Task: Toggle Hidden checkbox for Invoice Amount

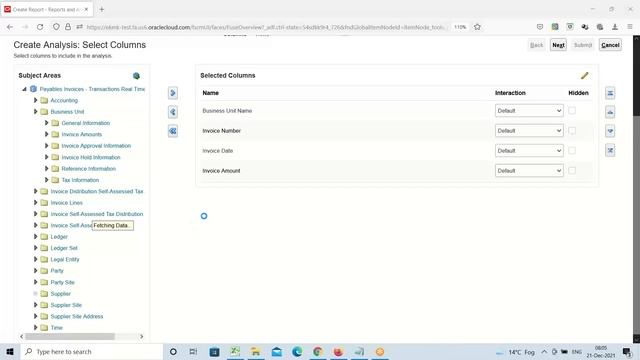Action: click(572, 171)
